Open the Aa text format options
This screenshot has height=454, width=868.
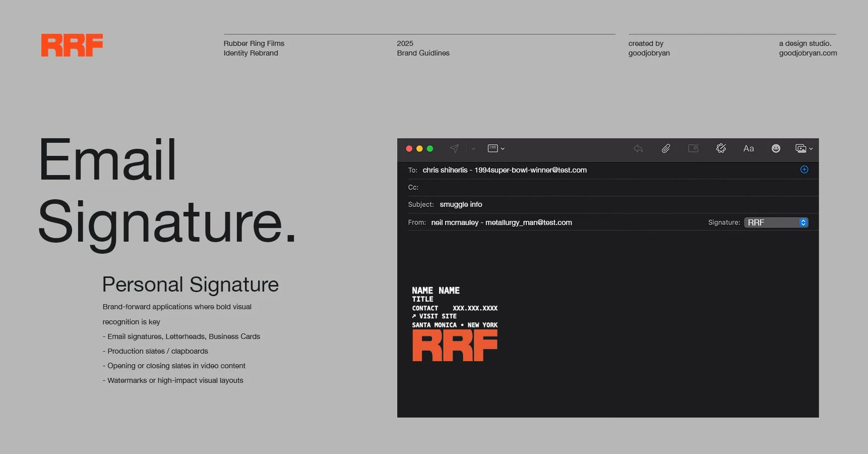coord(749,148)
